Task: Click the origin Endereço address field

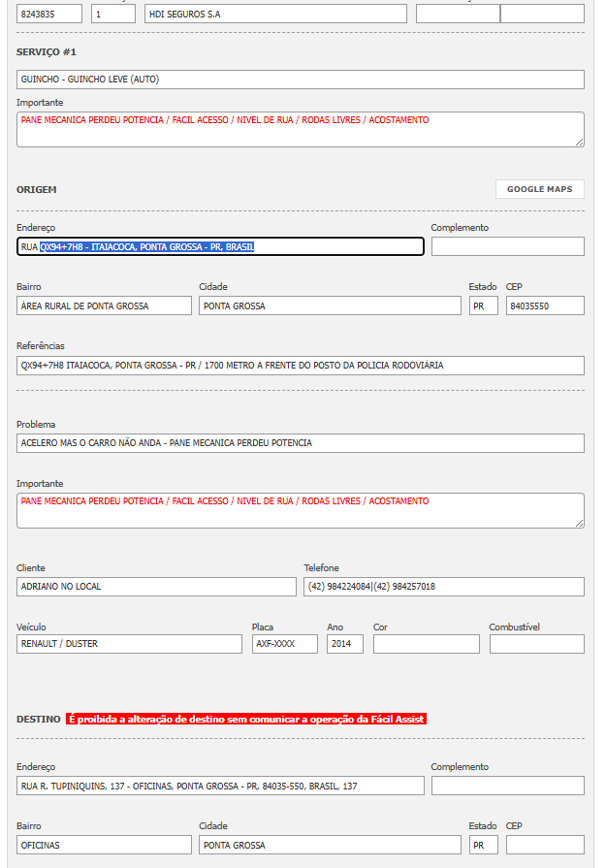Action: (x=220, y=246)
